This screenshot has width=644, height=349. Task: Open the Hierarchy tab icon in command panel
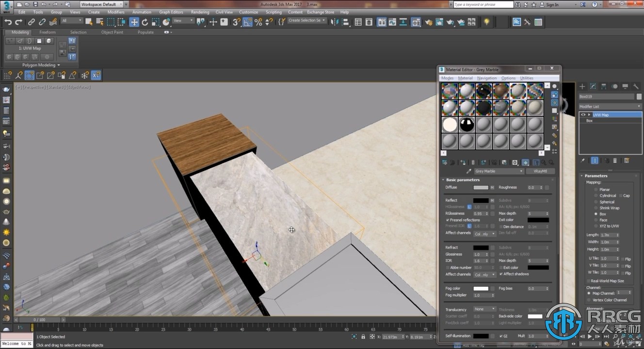[604, 86]
